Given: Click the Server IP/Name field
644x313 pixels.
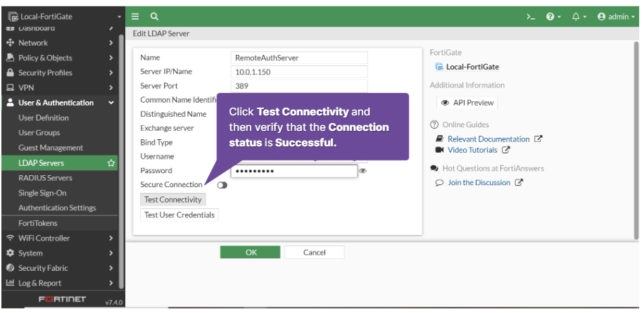Looking at the screenshot, I should pos(299,72).
